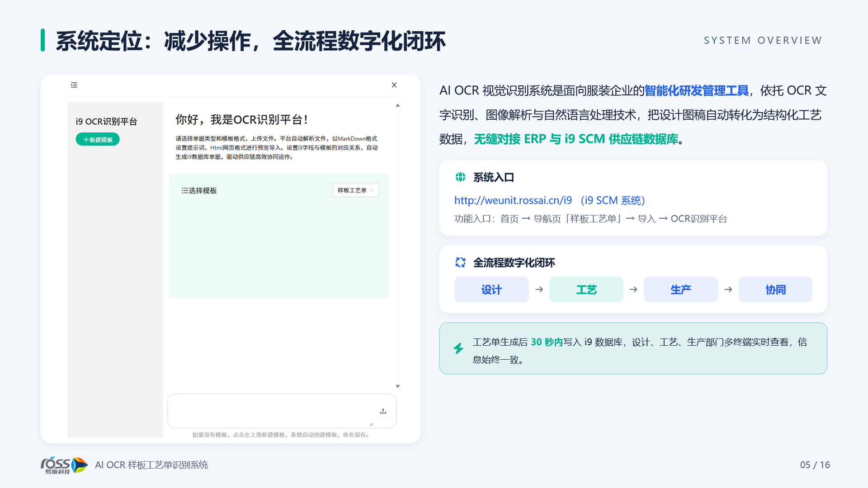Click the green text 无缝对接 ERP 与 i9 SCM 供应链数据库
Image resolution: width=868 pixels, height=488 pixels.
pos(576,139)
